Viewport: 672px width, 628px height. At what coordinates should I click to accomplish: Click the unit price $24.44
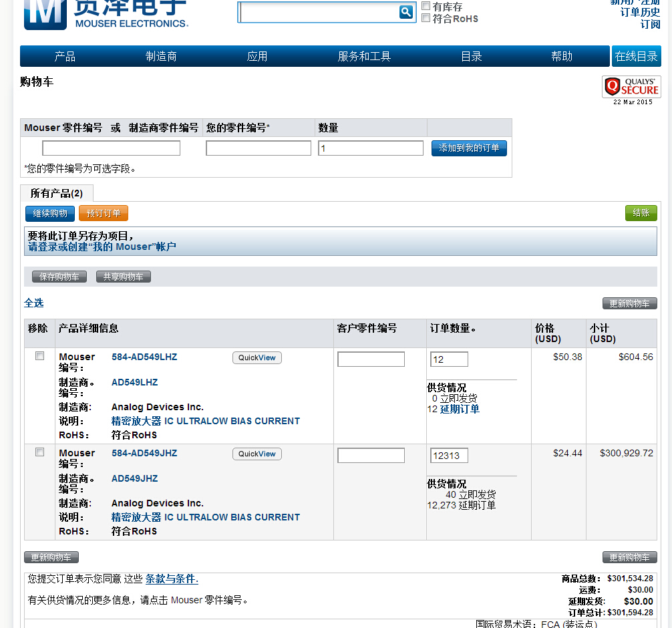click(567, 453)
